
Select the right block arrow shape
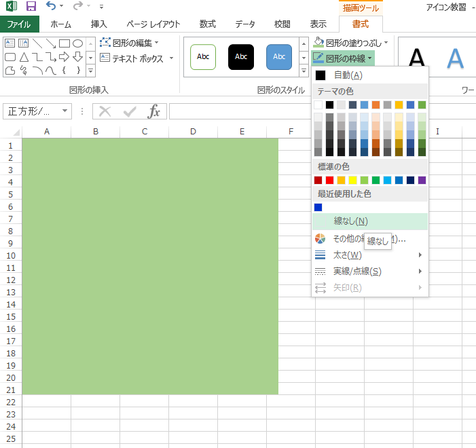[64, 57]
